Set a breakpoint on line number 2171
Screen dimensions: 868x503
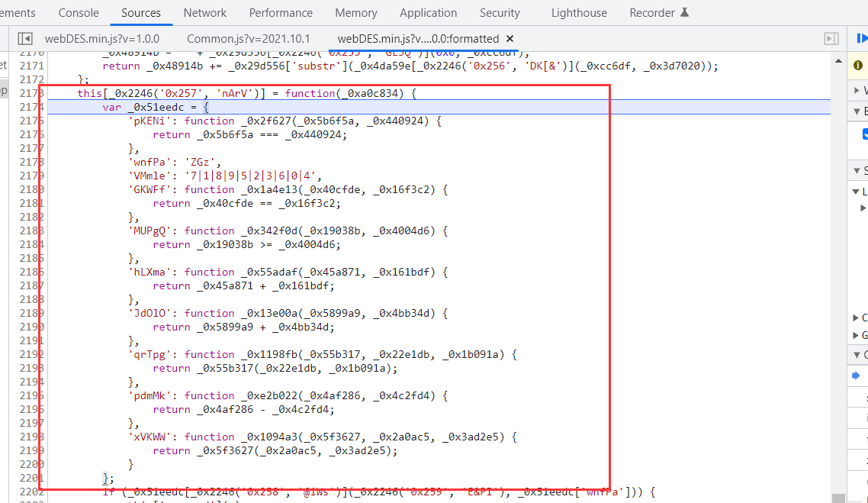[x=31, y=66]
